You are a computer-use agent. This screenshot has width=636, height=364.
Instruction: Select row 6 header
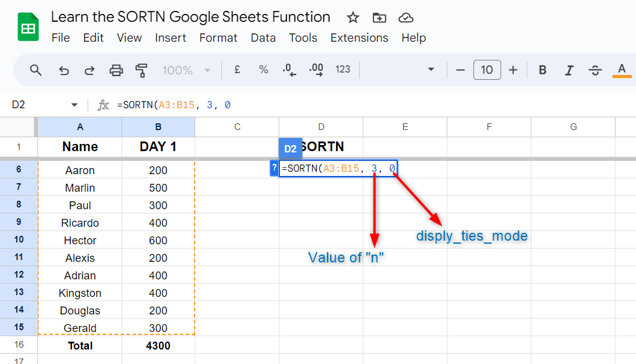click(19, 169)
